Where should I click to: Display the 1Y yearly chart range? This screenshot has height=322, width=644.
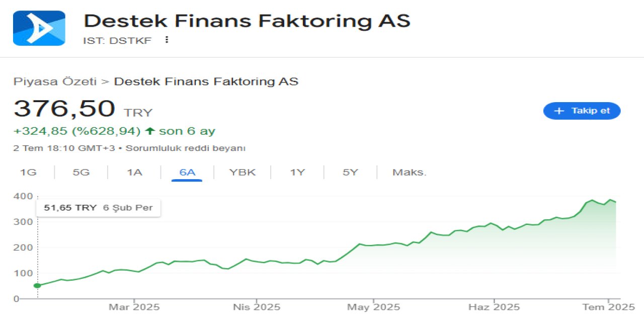297,172
